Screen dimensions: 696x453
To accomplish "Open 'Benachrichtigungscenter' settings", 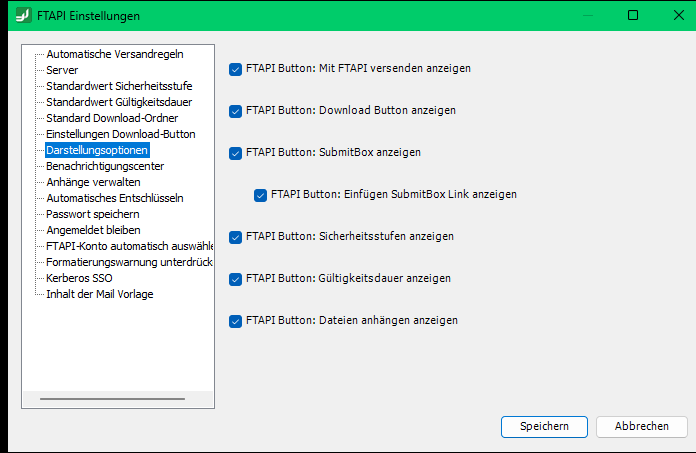I will click(105, 166).
